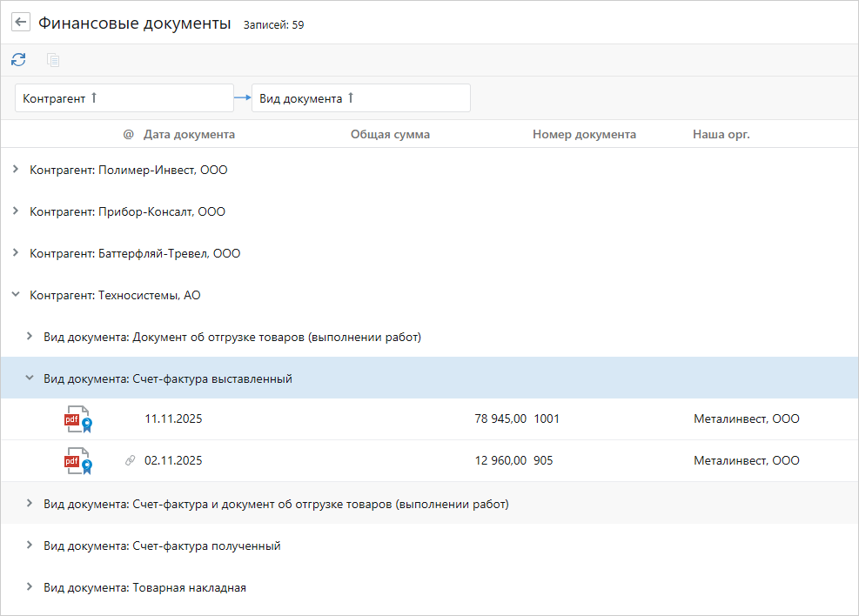Sort by Общая сумма column header

[x=390, y=135]
